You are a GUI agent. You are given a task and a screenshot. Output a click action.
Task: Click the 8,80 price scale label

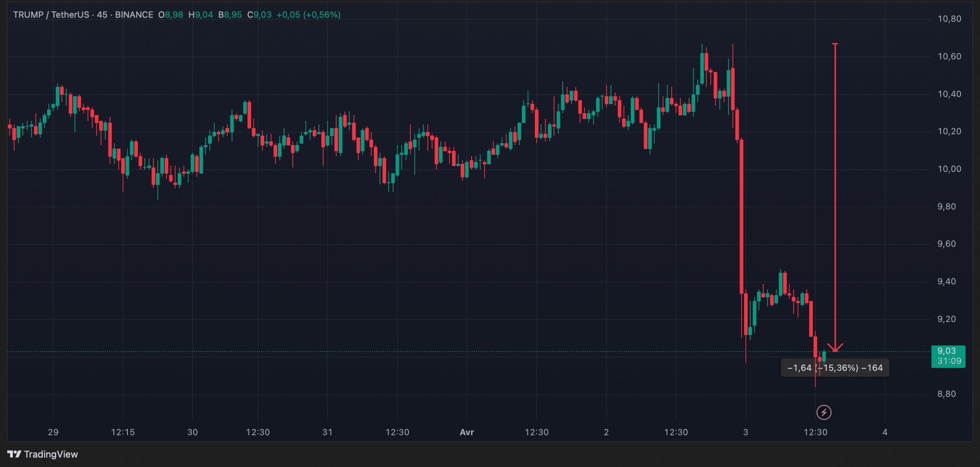(x=946, y=394)
